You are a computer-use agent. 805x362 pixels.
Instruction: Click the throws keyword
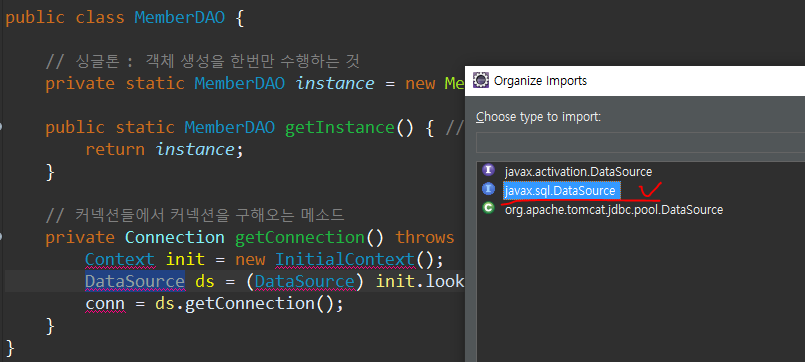[425, 237]
